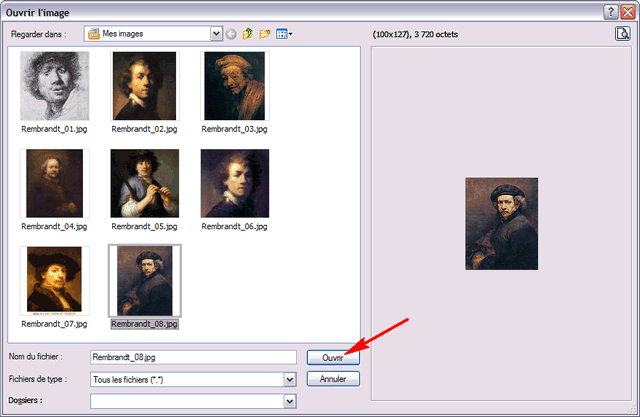Close the Ouvrir l'image dialog

point(627,12)
